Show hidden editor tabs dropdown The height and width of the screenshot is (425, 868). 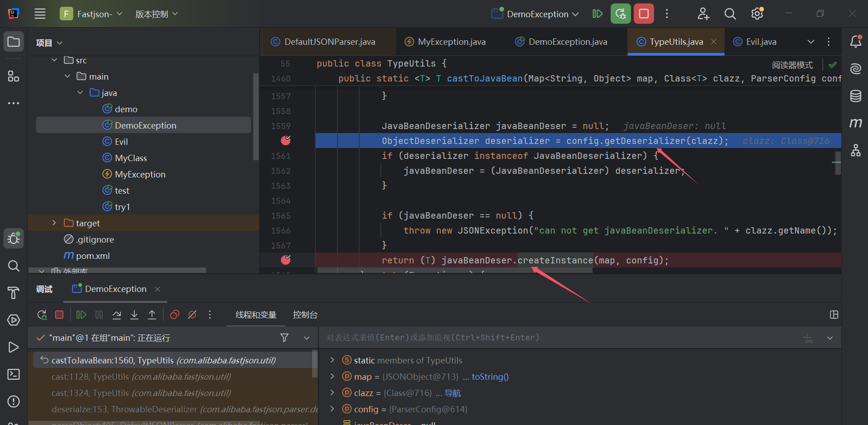click(x=811, y=42)
